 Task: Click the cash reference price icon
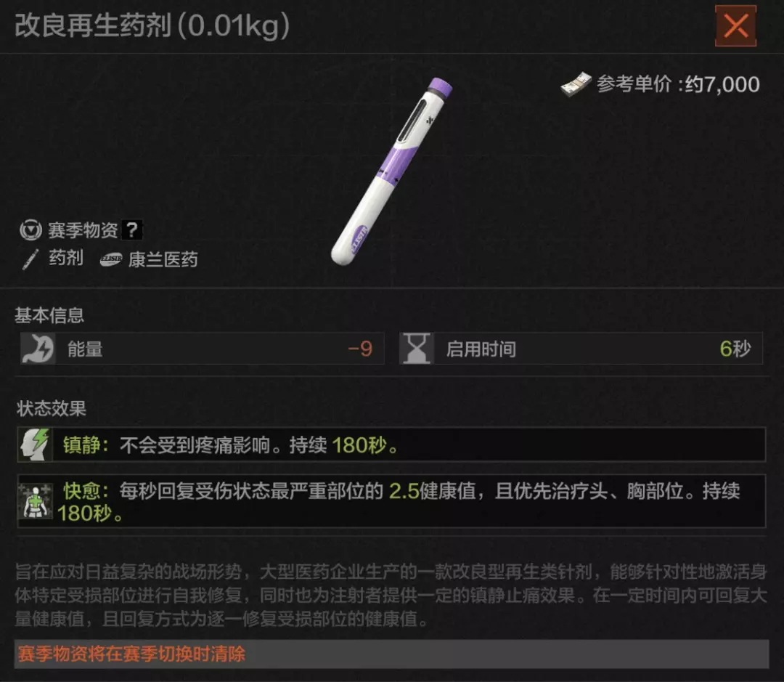coord(576,84)
